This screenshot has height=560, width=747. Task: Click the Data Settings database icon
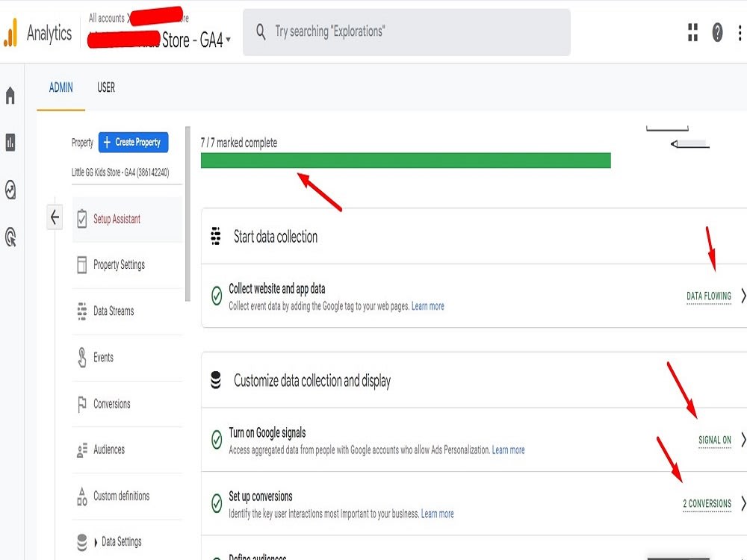tap(82, 542)
